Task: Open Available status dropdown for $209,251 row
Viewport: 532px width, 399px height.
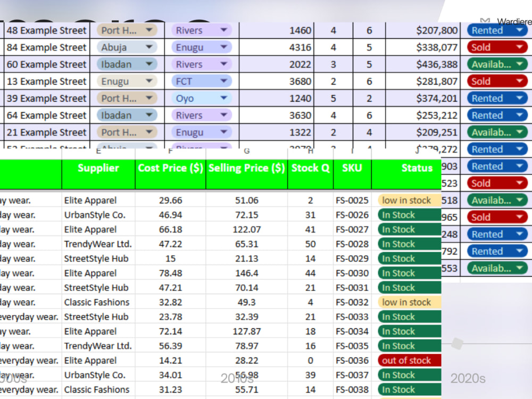Action: point(497,132)
